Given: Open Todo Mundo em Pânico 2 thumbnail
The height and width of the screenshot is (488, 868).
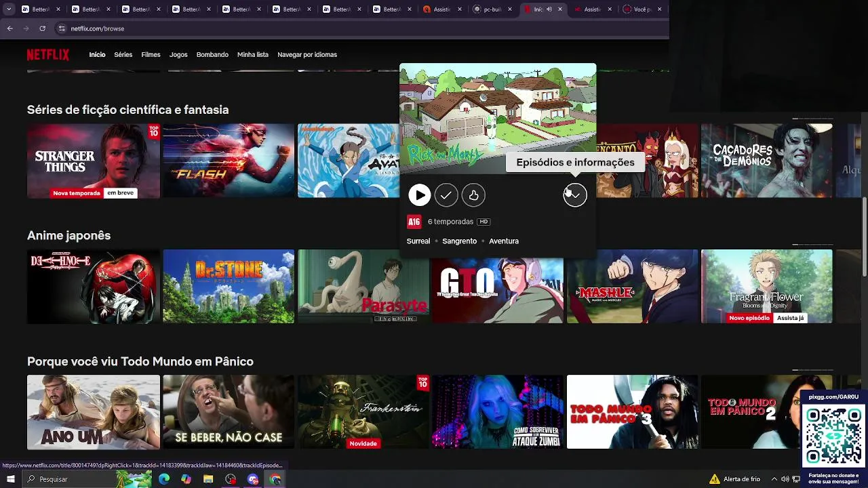Looking at the screenshot, I should pos(751,412).
